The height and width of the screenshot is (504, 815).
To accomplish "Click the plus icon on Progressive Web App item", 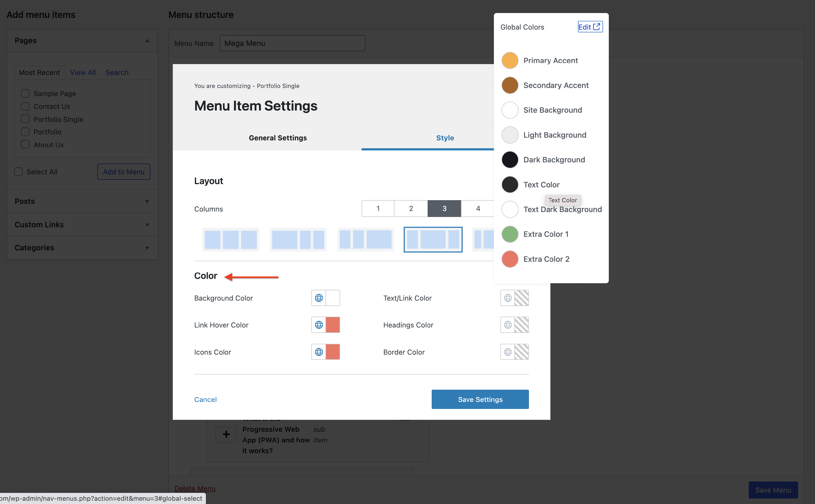I will pos(226,434).
